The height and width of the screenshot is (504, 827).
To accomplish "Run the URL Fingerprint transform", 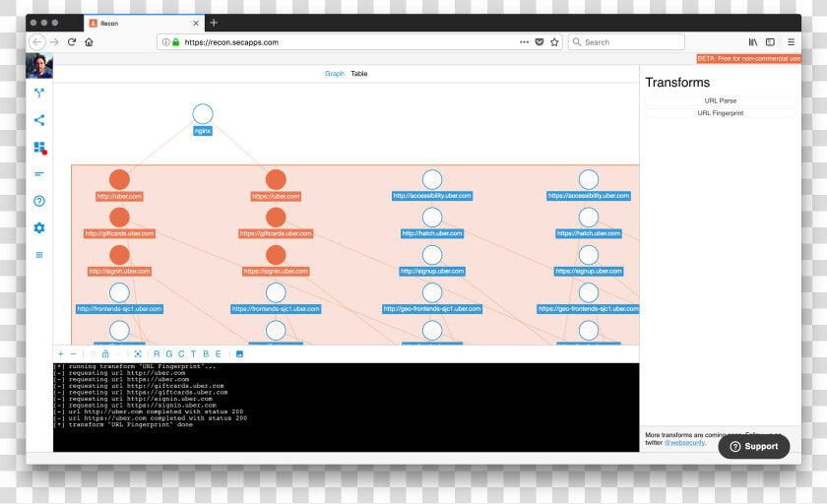I will pyautogui.click(x=721, y=113).
